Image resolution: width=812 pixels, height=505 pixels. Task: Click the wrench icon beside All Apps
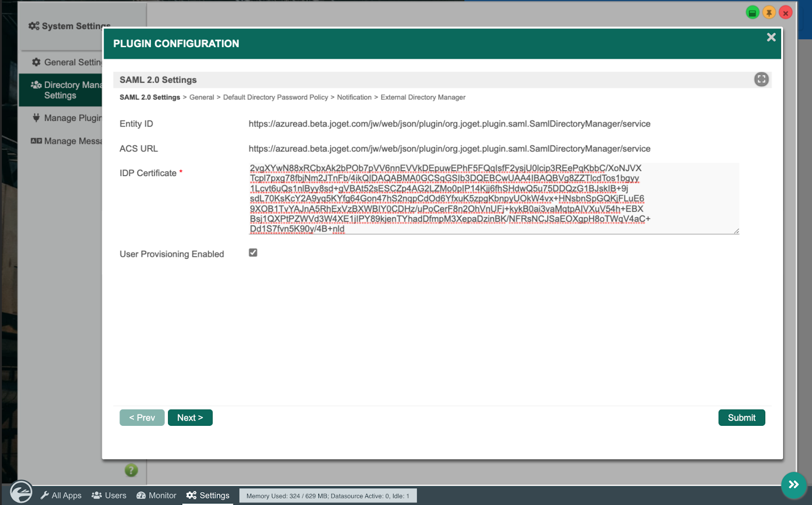[x=45, y=495]
